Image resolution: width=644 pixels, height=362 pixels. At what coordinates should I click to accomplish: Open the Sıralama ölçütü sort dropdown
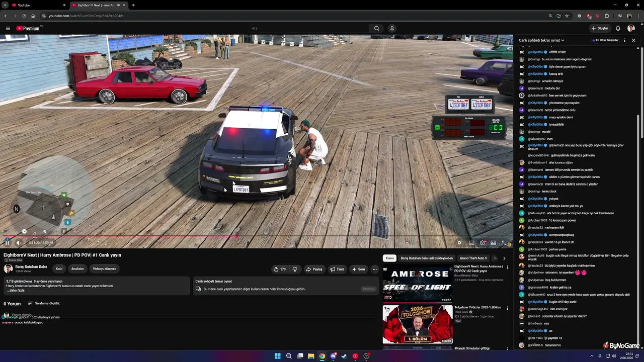click(x=44, y=304)
